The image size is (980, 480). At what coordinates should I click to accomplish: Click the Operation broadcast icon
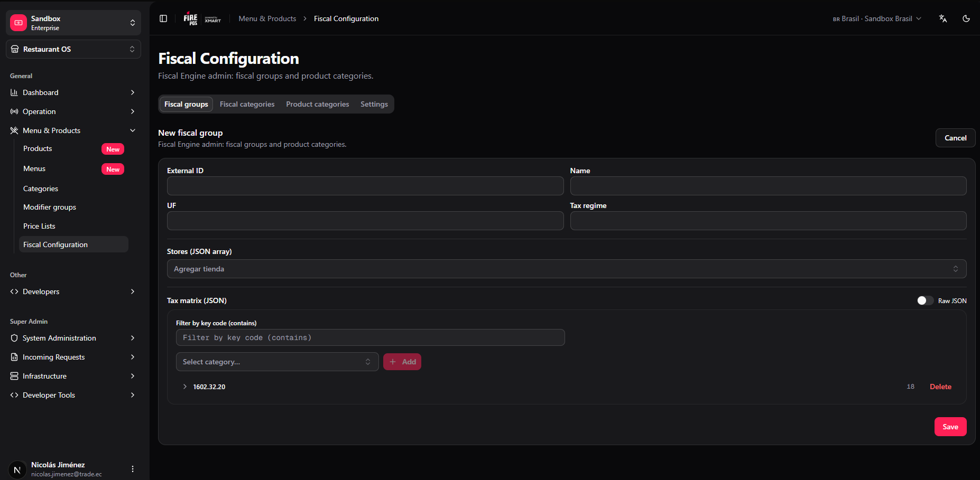click(x=14, y=111)
